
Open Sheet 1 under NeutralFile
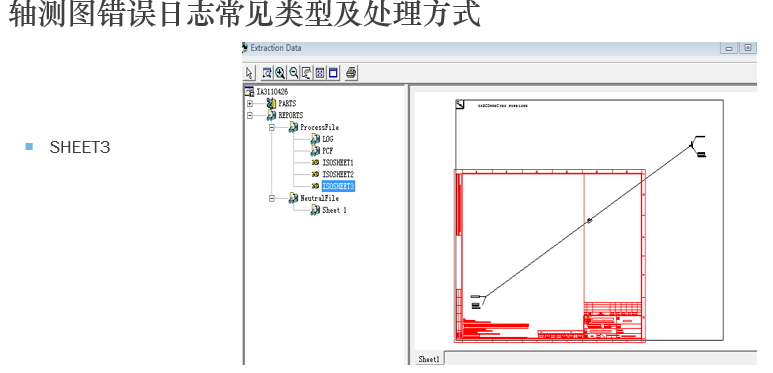[334, 210]
